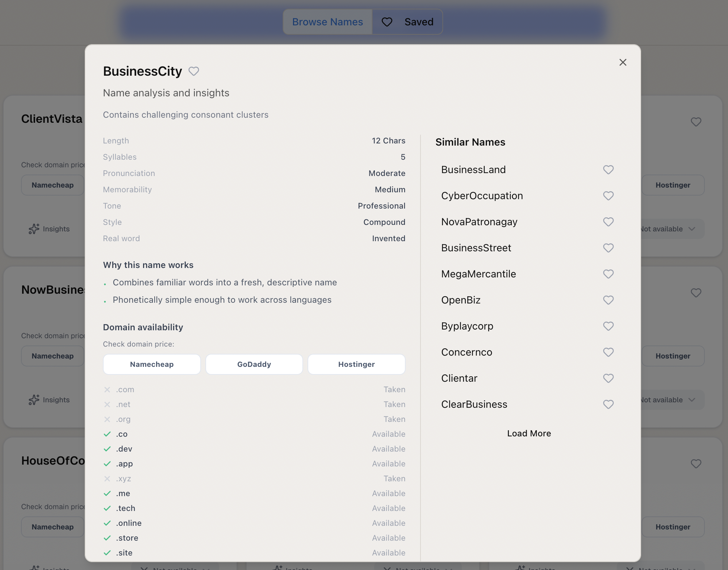
Task: Click the .me available checkmark icon
Action: (107, 494)
